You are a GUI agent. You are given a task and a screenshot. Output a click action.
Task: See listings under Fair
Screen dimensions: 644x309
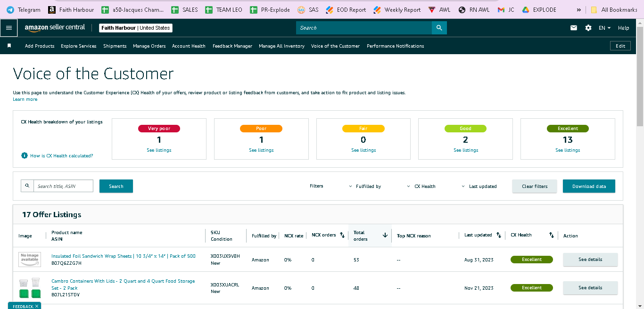click(x=363, y=150)
